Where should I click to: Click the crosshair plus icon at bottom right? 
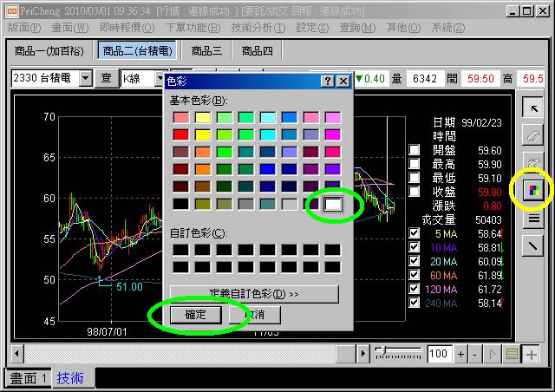point(532,354)
